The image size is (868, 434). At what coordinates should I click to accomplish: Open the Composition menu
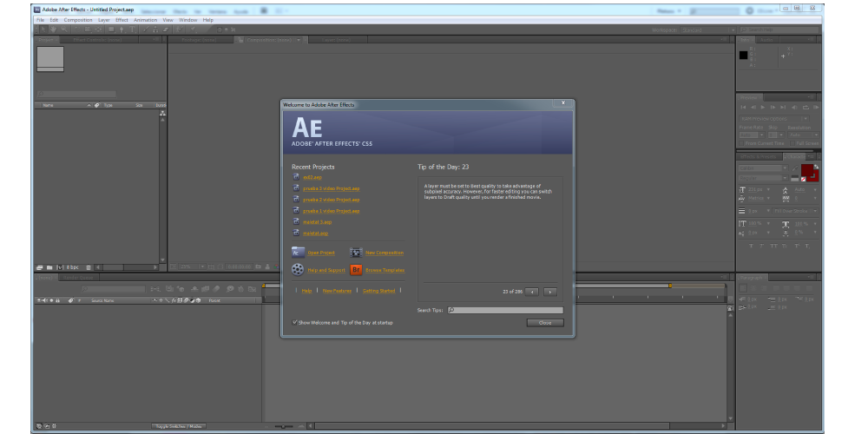tap(78, 20)
